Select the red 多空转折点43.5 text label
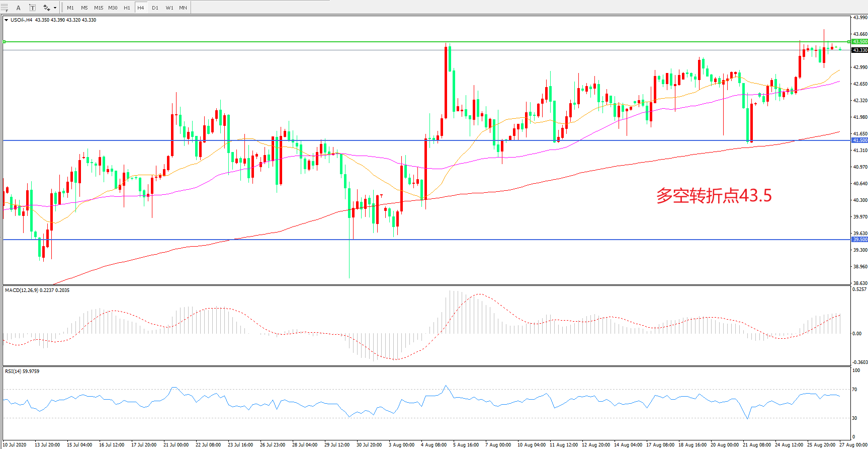868x449 pixels. point(714,196)
